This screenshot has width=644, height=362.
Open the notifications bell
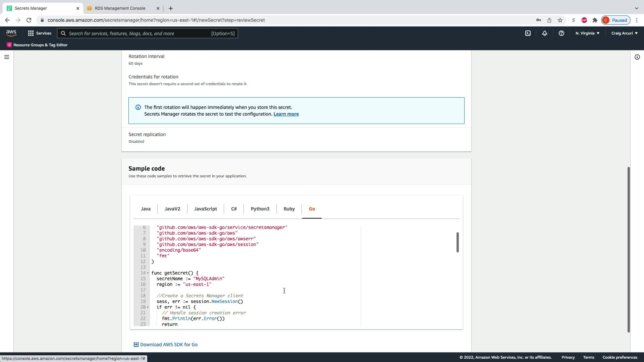(x=545, y=33)
